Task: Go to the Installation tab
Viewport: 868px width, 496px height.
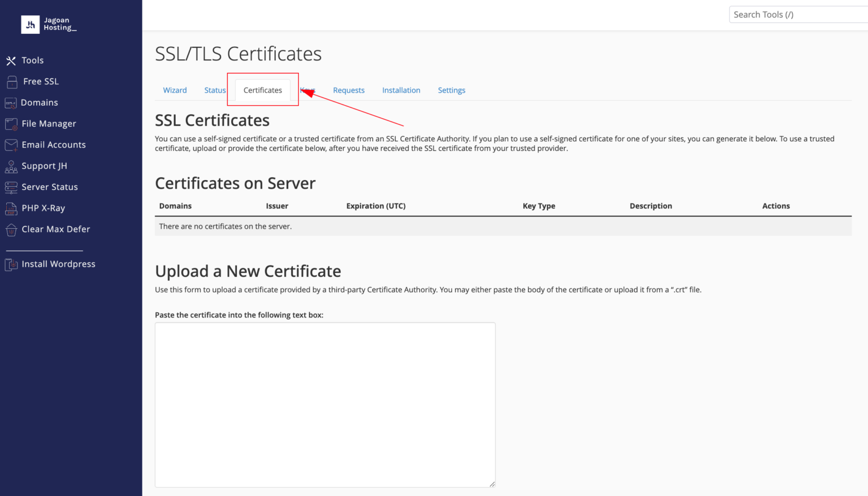Action: (x=401, y=90)
